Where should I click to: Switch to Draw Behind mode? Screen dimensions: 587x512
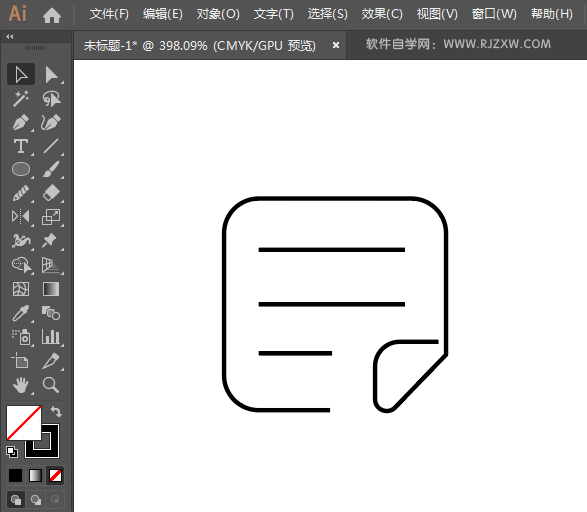click(x=36, y=500)
